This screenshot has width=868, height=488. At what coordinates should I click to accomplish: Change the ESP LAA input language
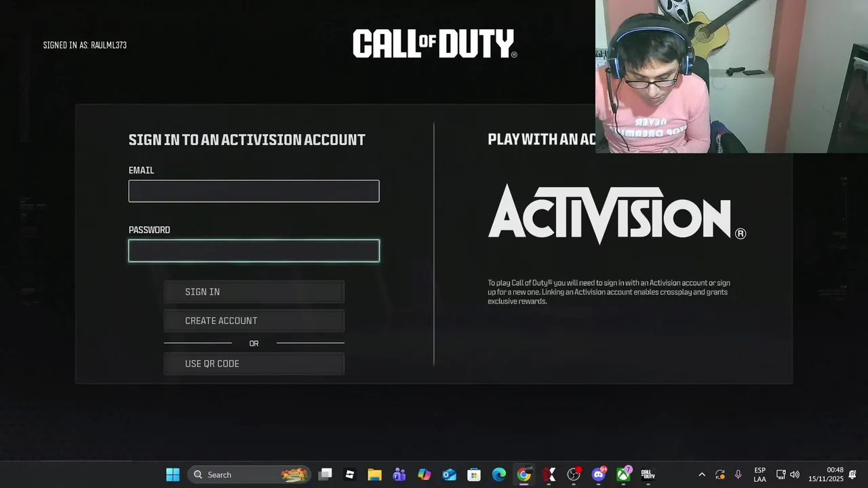[759, 474]
